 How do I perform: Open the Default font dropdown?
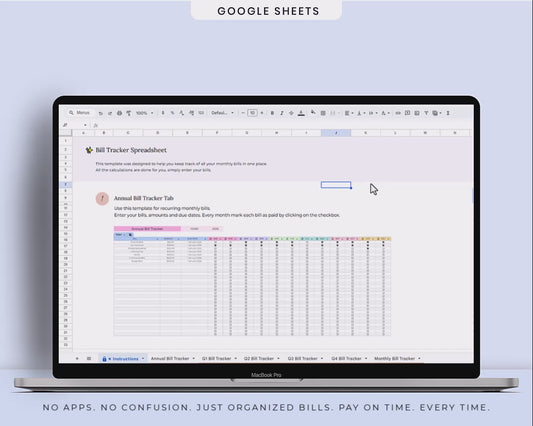click(x=222, y=113)
